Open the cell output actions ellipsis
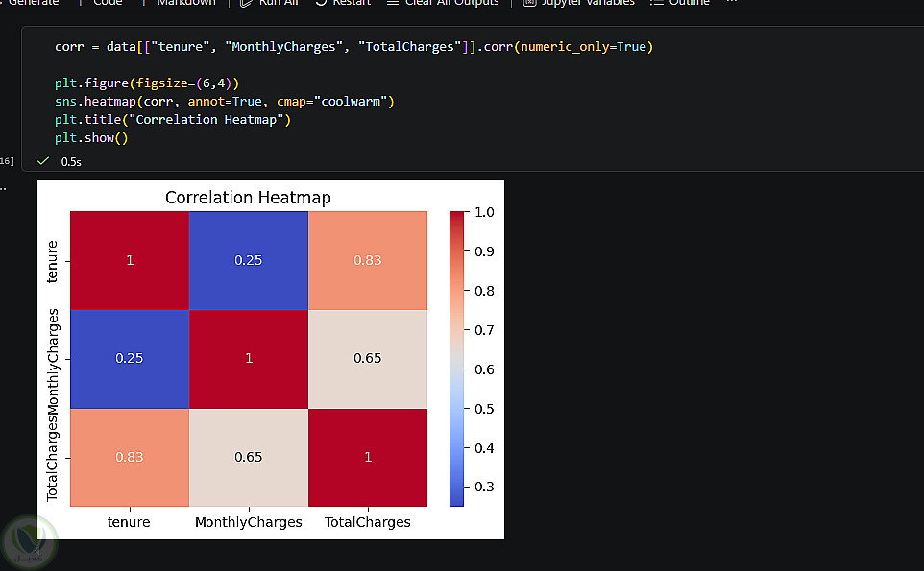The width and height of the screenshot is (924, 571). 3,188
